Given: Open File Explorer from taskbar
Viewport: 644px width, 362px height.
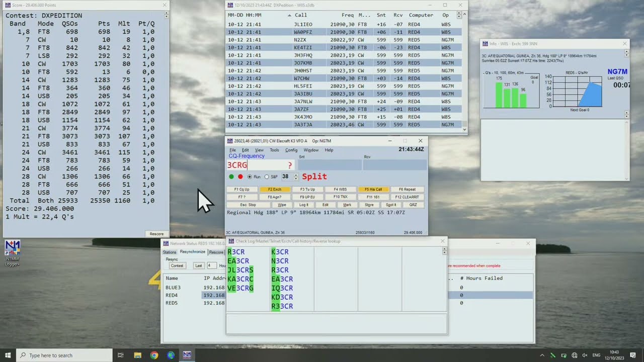Looking at the screenshot, I should pos(137,355).
